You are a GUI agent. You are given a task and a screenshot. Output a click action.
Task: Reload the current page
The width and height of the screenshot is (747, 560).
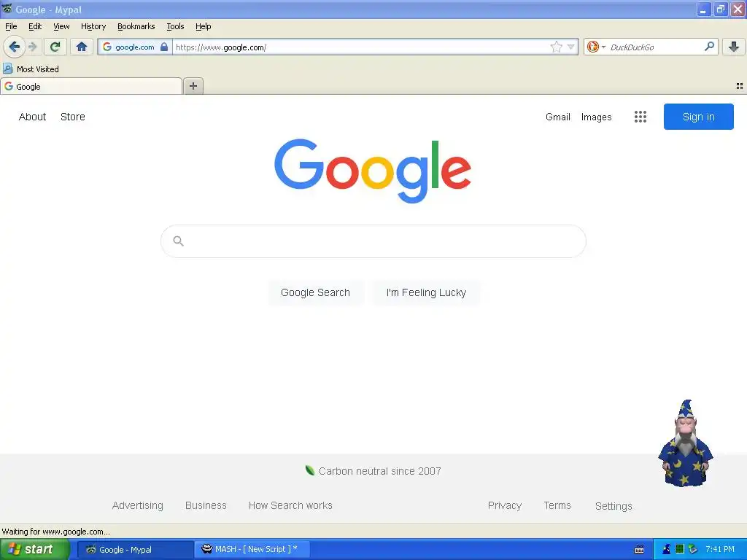pos(55,47)
